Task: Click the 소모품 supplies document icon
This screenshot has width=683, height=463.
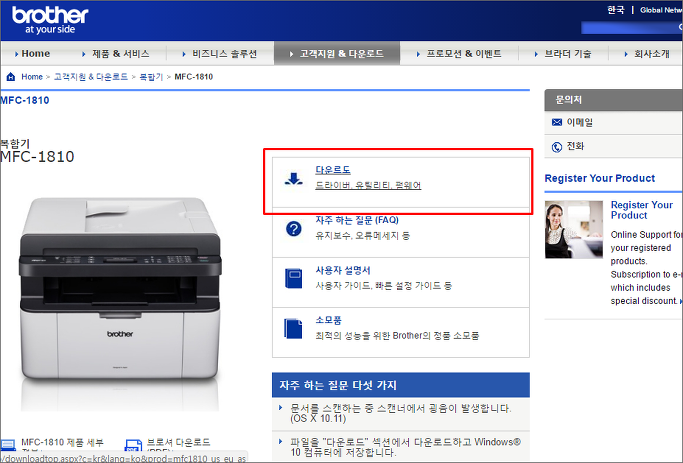Action: [293, 328]
